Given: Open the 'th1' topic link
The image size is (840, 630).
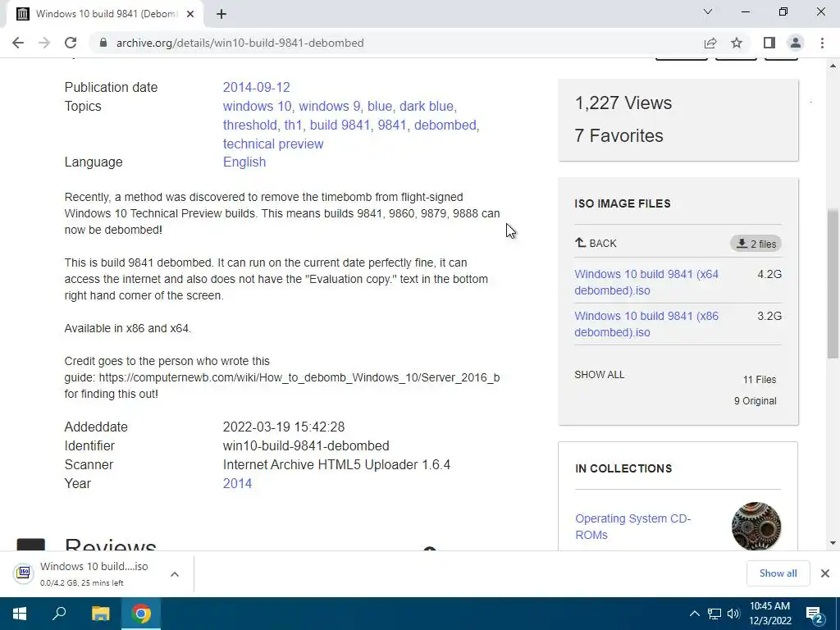Looking at the screenshot, I should (x=293, y=125).
